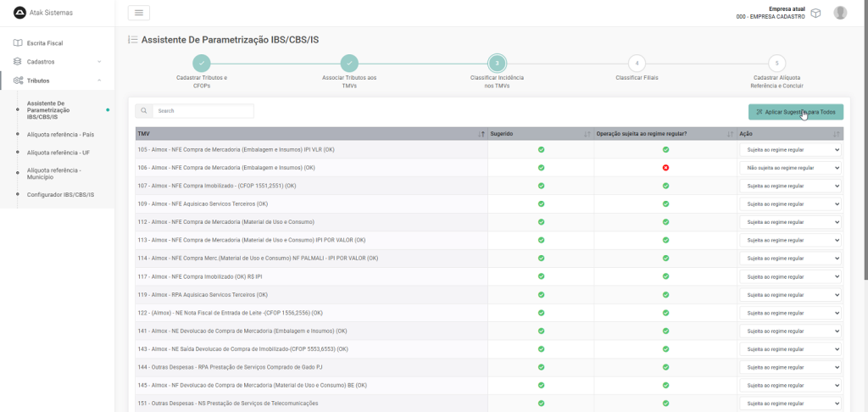The image size is (868, 412).
Task: Click into the Search input field
Action: pyautogui.click(x=203, y=111)
